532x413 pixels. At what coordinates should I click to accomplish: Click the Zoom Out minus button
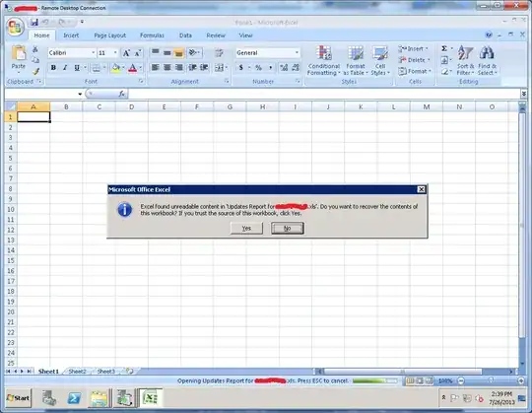[x=461, y=381]
